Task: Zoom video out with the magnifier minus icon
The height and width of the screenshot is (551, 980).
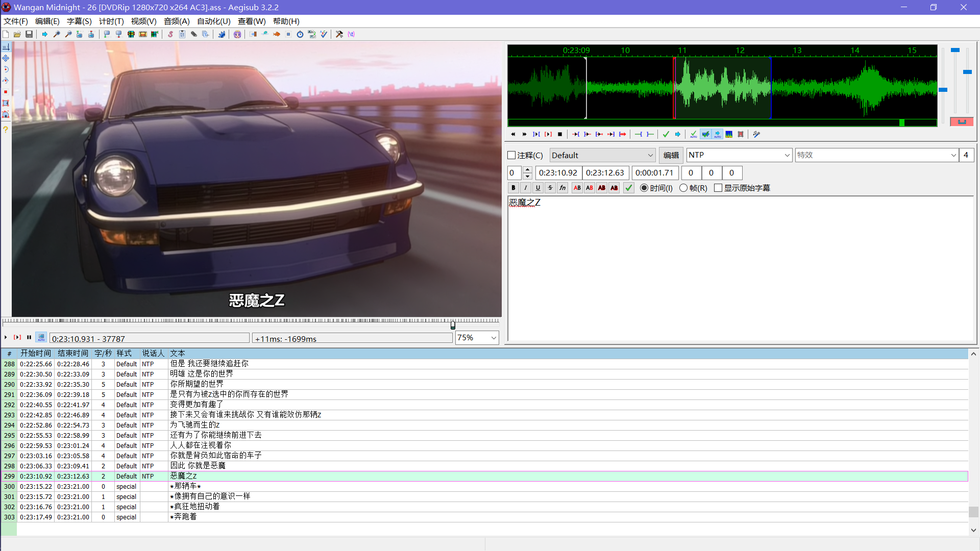Action: coord(68,34)
